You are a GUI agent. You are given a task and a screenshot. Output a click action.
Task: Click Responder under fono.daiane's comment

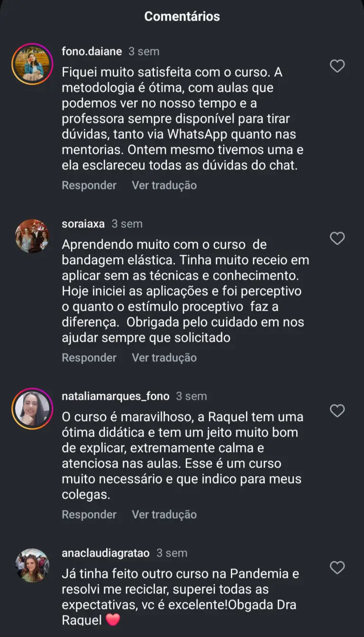(89, 185)
